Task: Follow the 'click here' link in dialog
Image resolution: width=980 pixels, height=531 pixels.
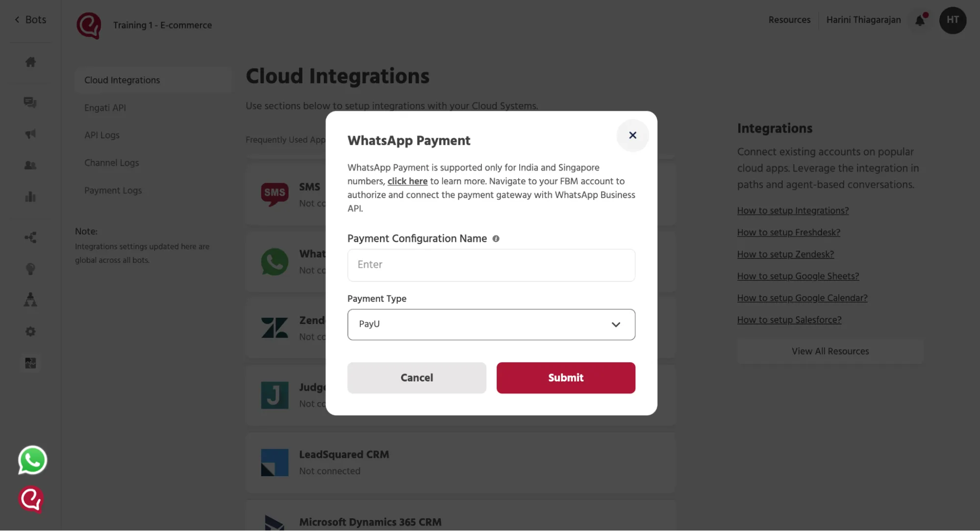Action: click(407, 181)
